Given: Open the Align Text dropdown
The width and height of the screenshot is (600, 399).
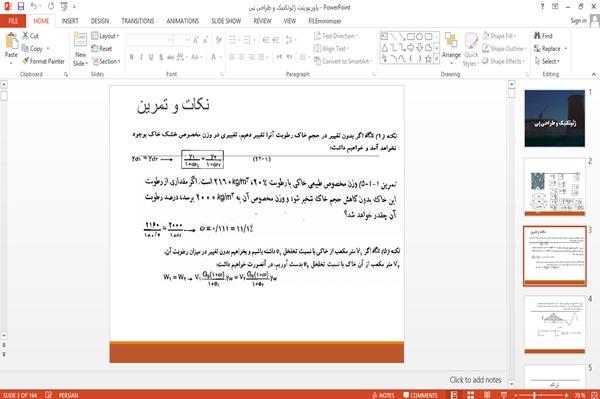Looking at the screenshot, I should pyautogui.click(x=332, y=49).
